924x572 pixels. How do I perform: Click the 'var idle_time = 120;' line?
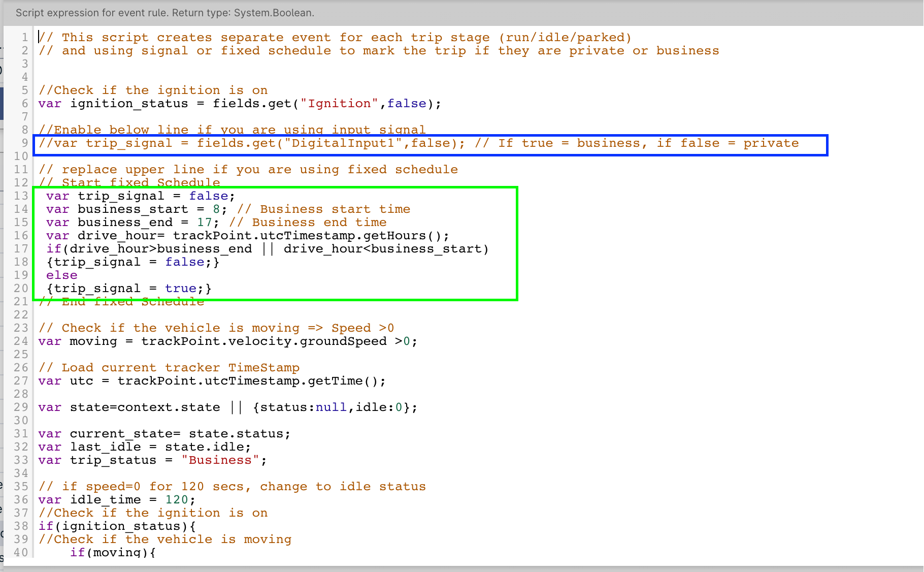pos(117,500)
